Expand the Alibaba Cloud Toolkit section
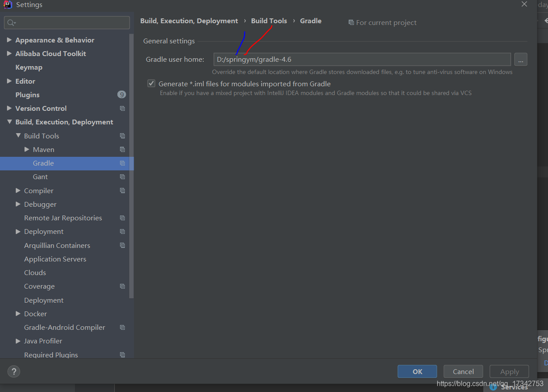 (x=9, y=53)
